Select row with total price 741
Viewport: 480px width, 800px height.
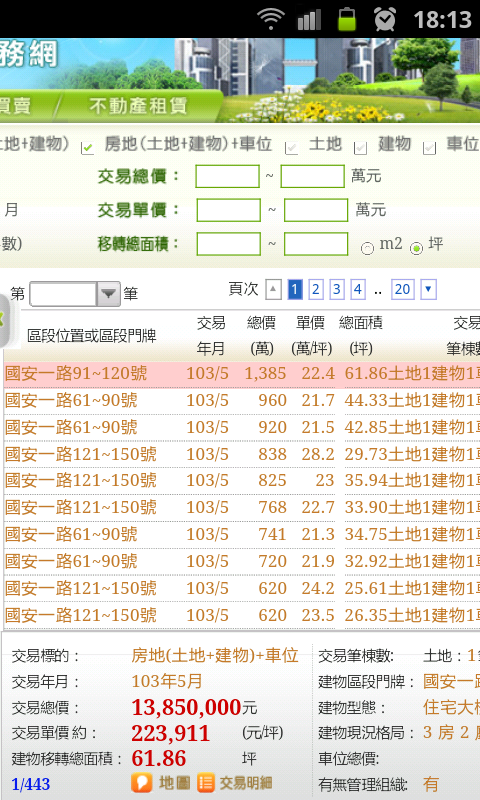tap(242, 535)
